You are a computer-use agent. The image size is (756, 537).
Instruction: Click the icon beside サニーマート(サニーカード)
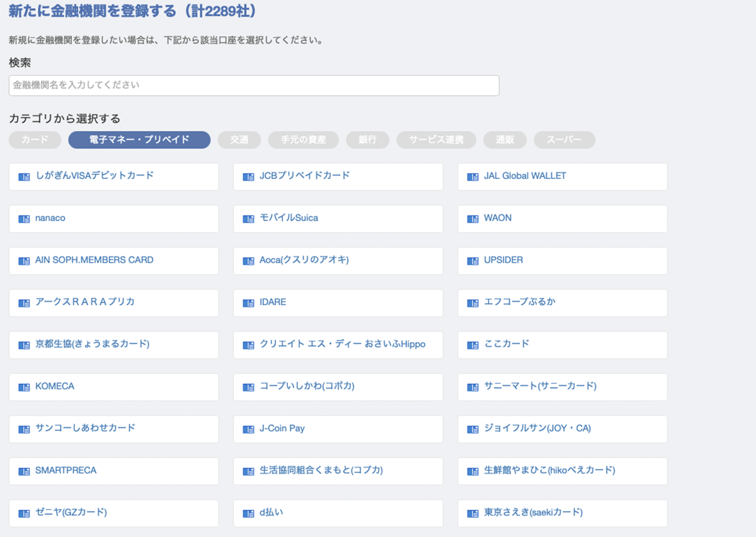tap(472, 387)
